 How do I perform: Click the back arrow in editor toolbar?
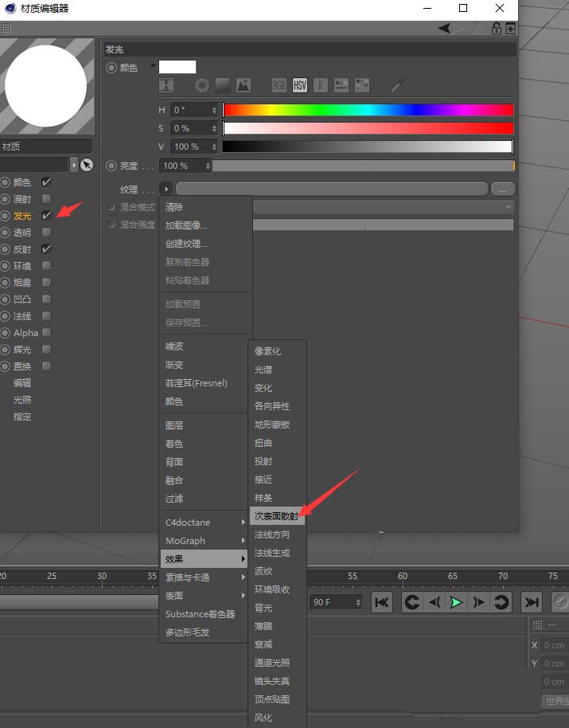(x=444, y=29)
